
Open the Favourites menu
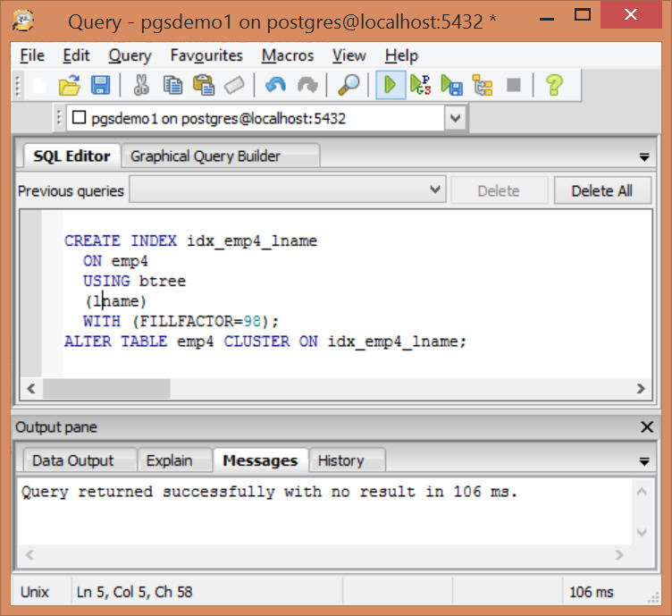pyautogui.click(x=206, y=55)
